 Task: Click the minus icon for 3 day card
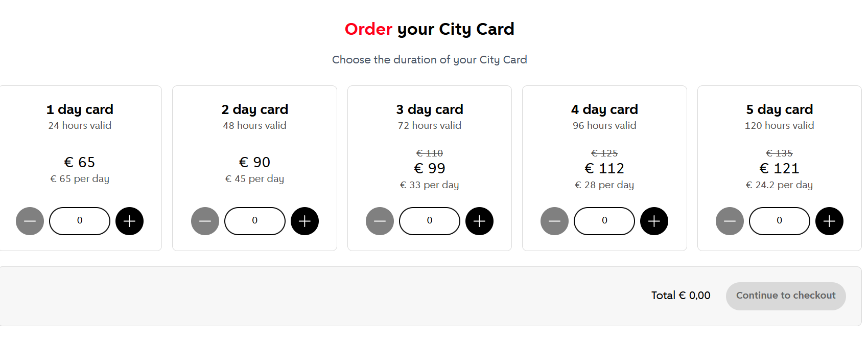coord(380,221)
